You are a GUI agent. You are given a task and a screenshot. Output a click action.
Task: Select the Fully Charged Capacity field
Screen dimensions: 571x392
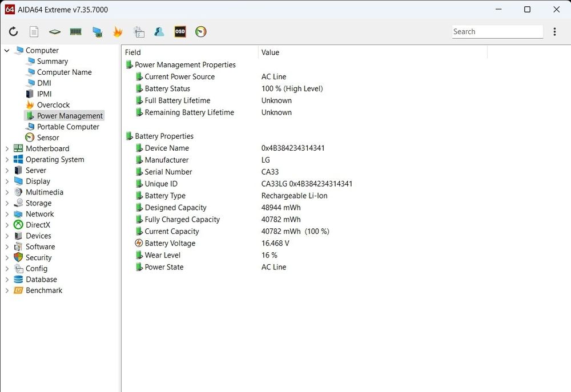[182, 220]
